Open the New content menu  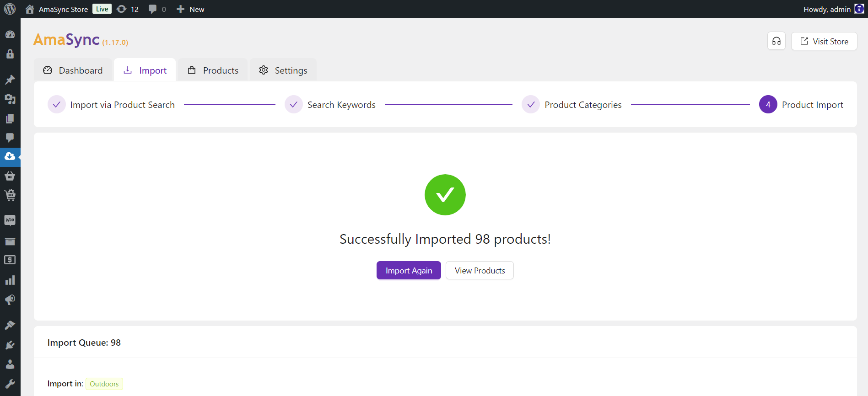point(190,9)
